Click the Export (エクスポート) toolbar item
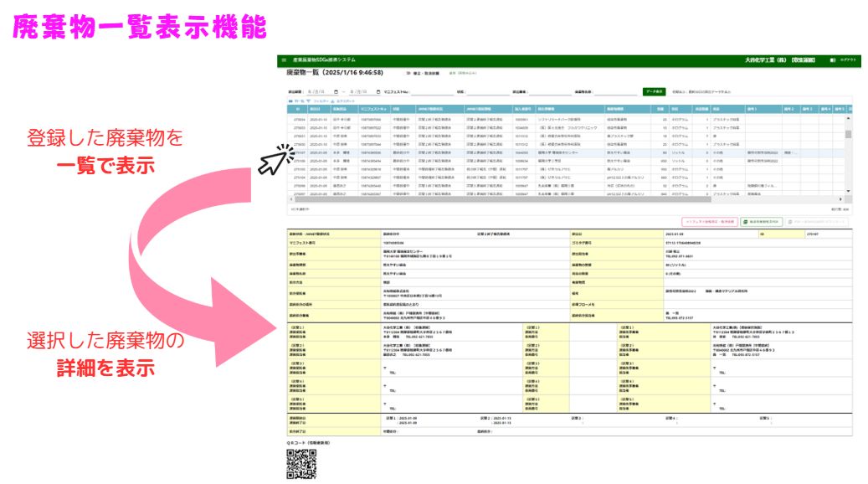This screenshot has height=484, width=868. point(352,100)
